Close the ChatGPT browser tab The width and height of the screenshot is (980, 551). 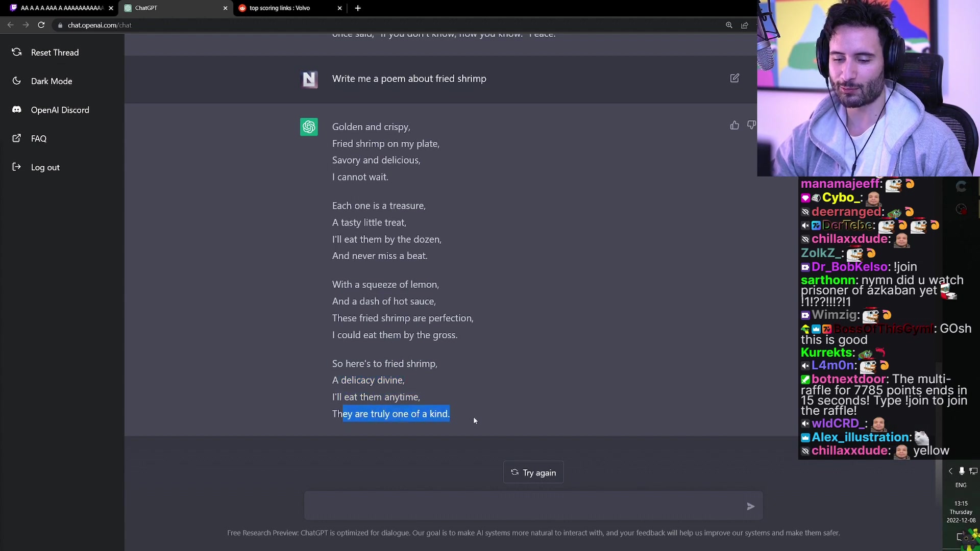click(225, 8)
